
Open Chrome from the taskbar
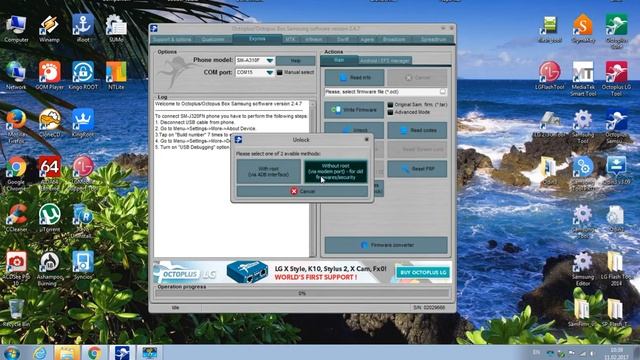tap(94, 353)
